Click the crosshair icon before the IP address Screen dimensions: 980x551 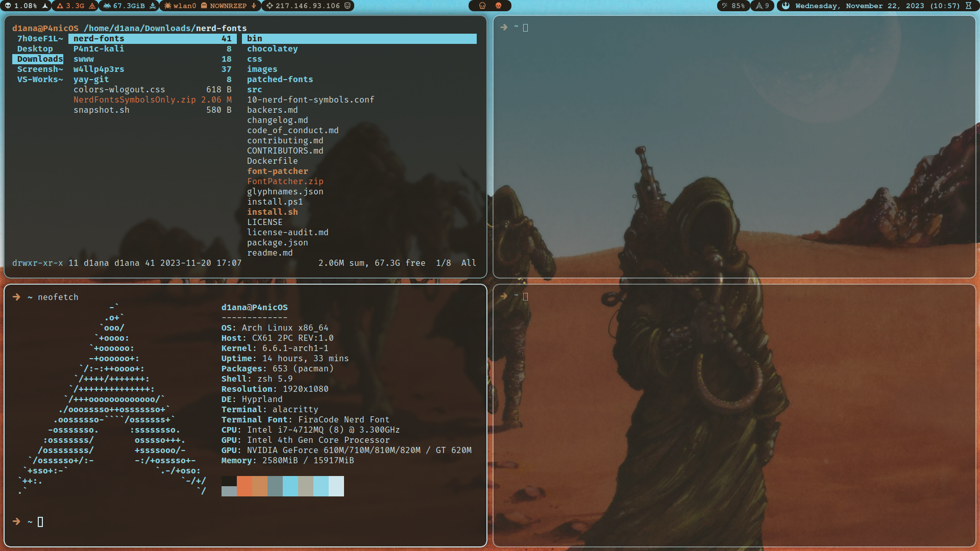pyautogui.click(x=269, y=6)
